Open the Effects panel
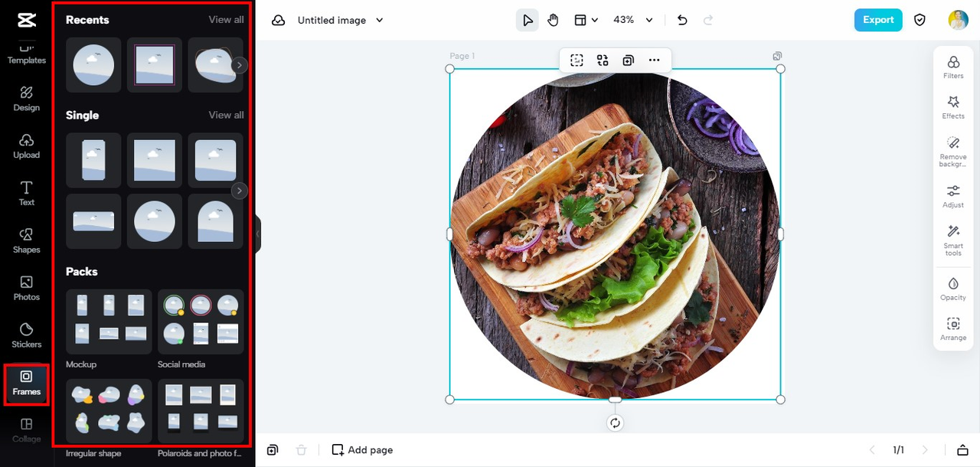980x467 pixels. (x=953, y=107)
